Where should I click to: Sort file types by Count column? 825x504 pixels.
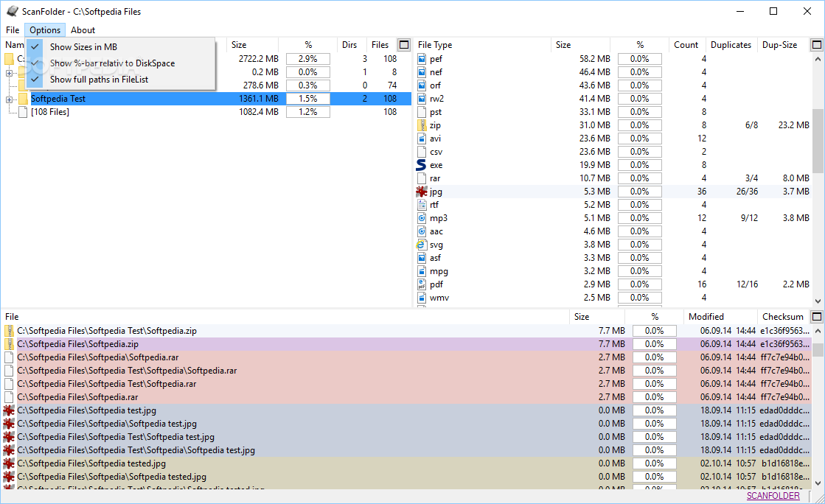pos(686,45)
